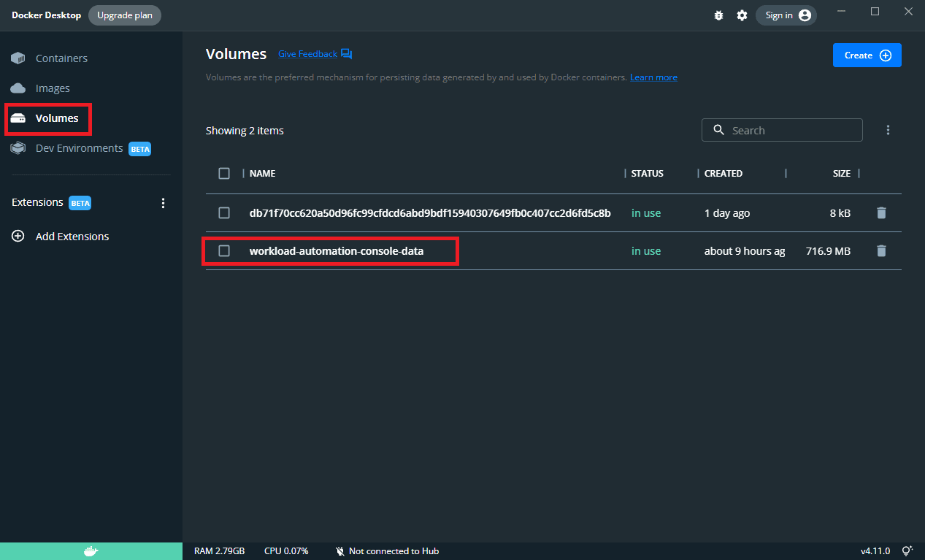Screen dimensions: 925x560
Task: Open the volumes list kebab menu
Action: (x=888, y=130)
